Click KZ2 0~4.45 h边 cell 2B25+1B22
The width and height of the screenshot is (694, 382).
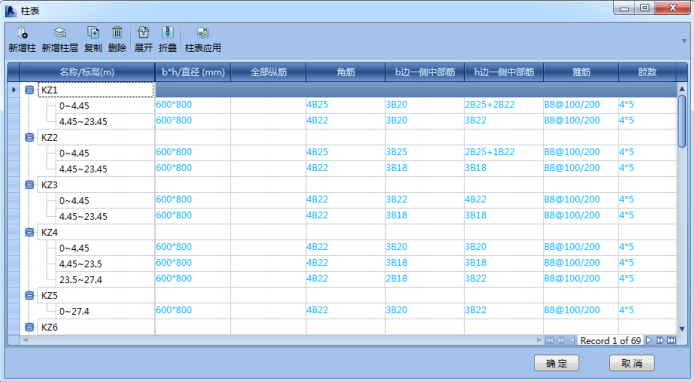(x=504, y=153)
